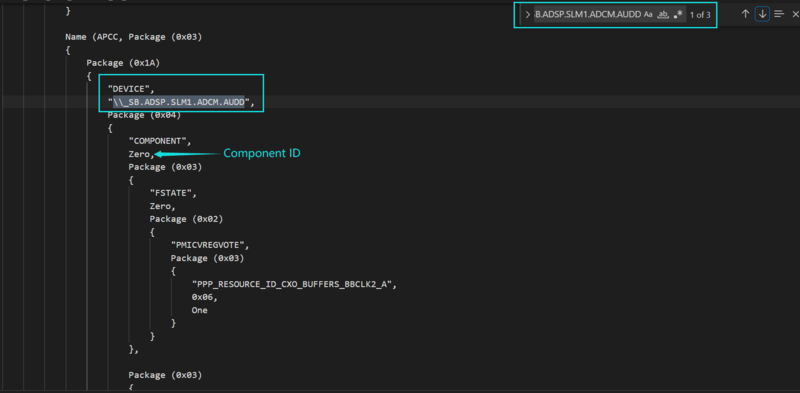Viewport: 800px width, 393px height.
Task: Toggle Match Whole Word option
Action: pos(663,15)
